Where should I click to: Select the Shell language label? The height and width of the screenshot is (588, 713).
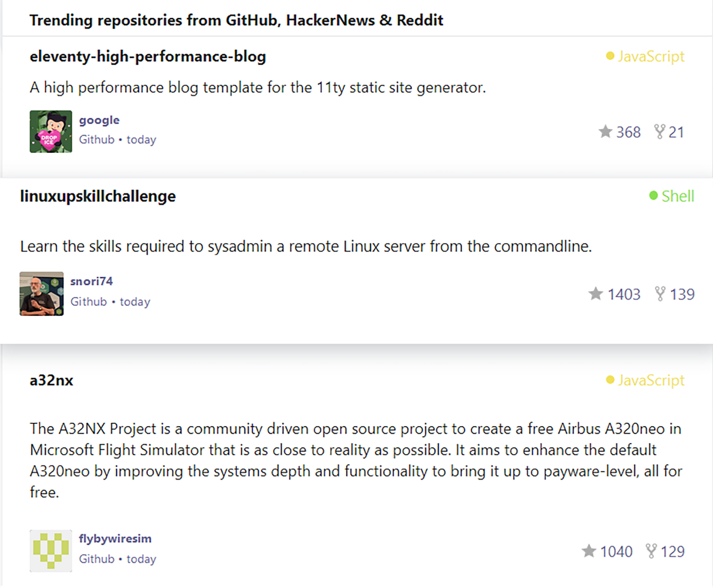678,196
